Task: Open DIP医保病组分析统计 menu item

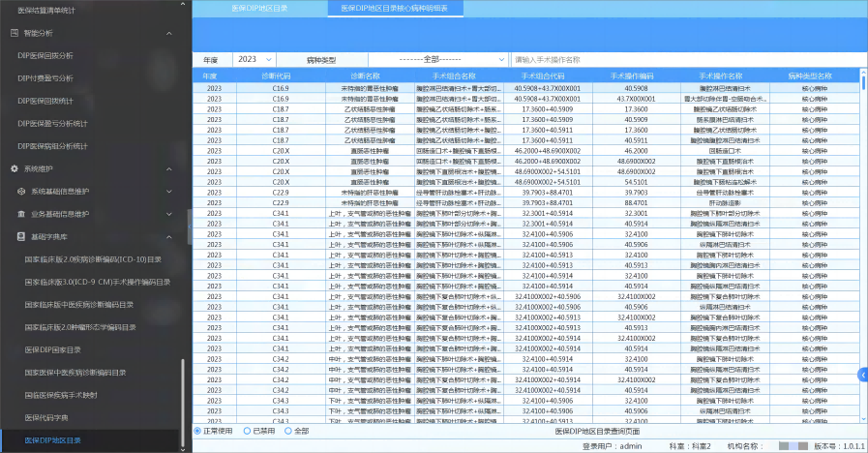Action: (52, 146)
